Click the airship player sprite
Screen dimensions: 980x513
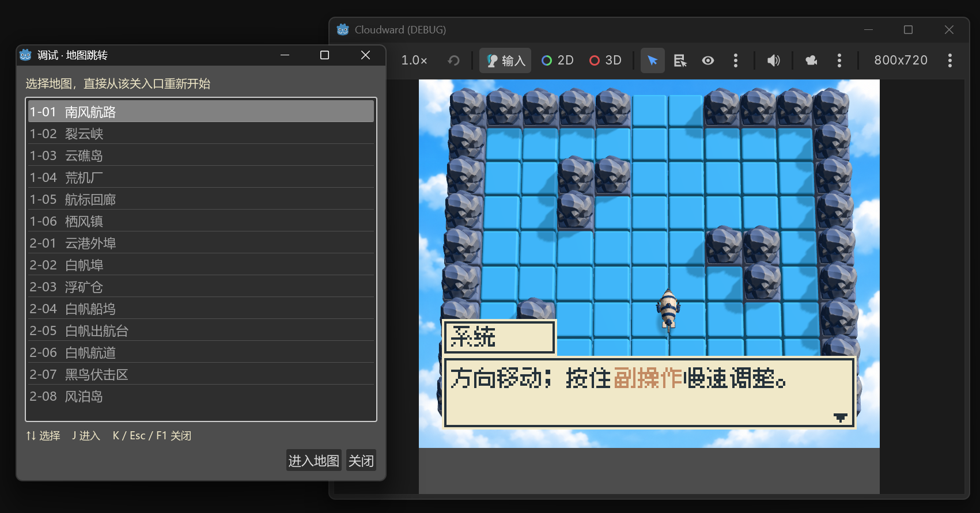(668, 310)
